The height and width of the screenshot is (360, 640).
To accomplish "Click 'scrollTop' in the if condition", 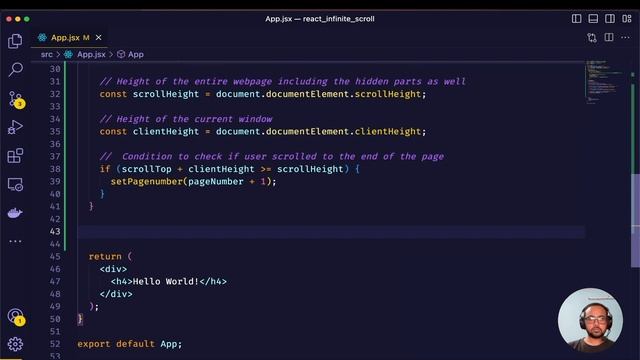I will 147,169.
